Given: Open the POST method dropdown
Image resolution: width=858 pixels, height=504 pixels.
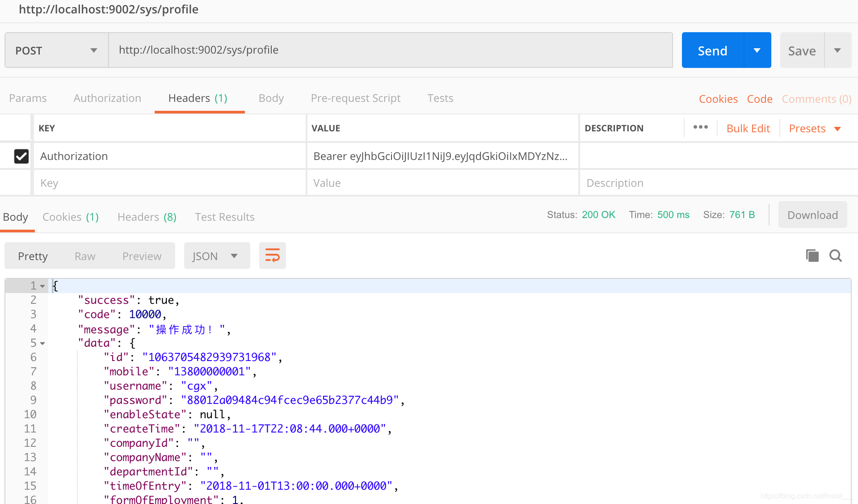Looking at the screenshot, I should click(56, 50).
